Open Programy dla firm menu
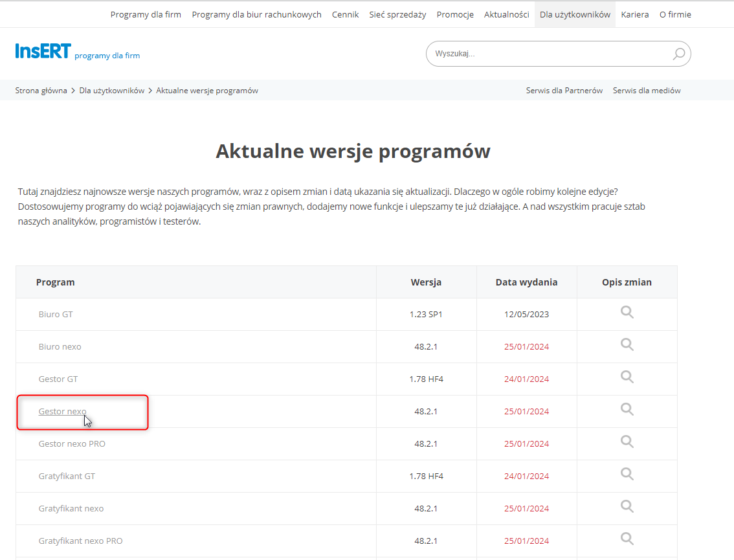 [x=146, y=14]
